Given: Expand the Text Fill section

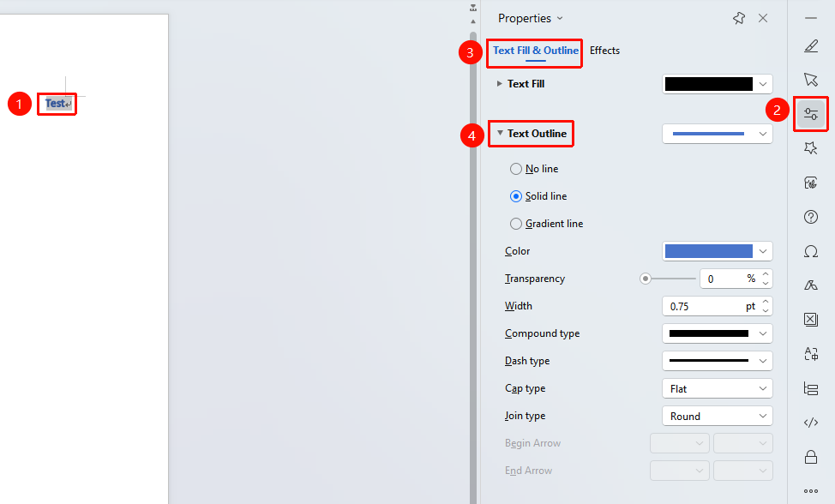Looking at the screenshot, I should coord(500,83).
